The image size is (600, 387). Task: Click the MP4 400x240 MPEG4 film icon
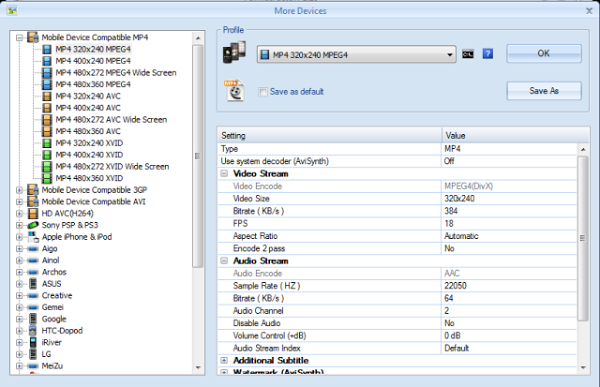(47, 61)
